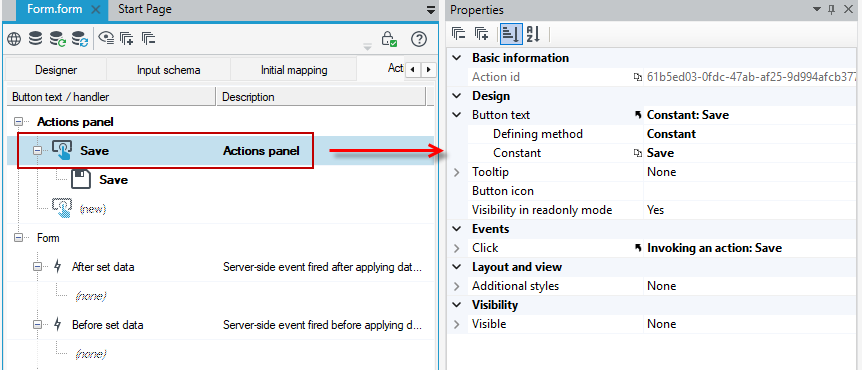The height and width of the screenshot is (370, 862).
Task: Open the Input schema tab
Action: (168, 70)
